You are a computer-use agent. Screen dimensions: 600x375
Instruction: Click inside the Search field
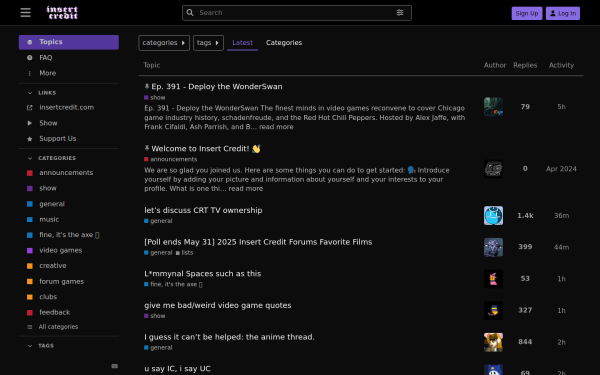click(297, 13)
